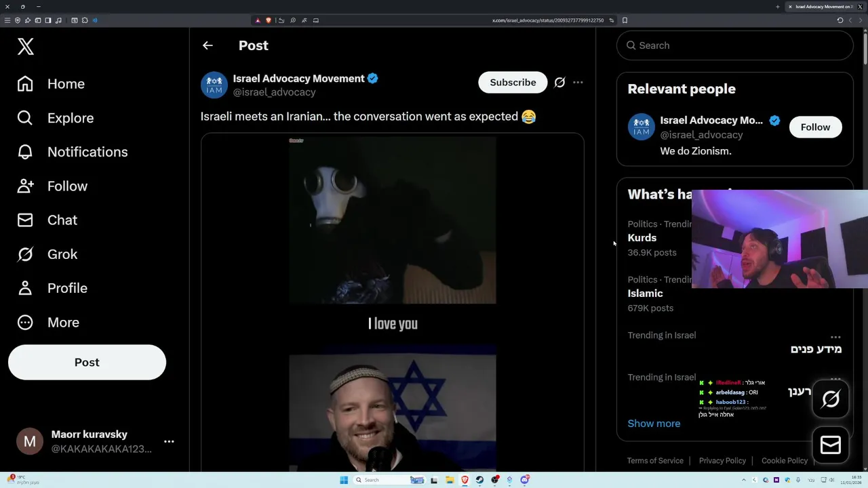This screenshot has height=488, width=868.
Task: Open the browser hamburger menu
Action: (x=7, y=20)
